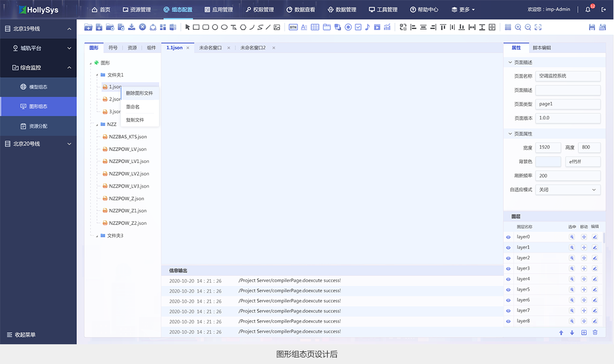The image size is (614, 364).
Task: Open the 自适应模式 dropdown
Action: point(567,190)
